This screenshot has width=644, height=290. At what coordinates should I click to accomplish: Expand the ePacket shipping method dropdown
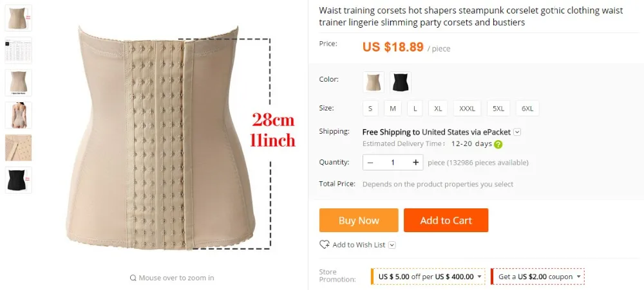coord(518,132)
